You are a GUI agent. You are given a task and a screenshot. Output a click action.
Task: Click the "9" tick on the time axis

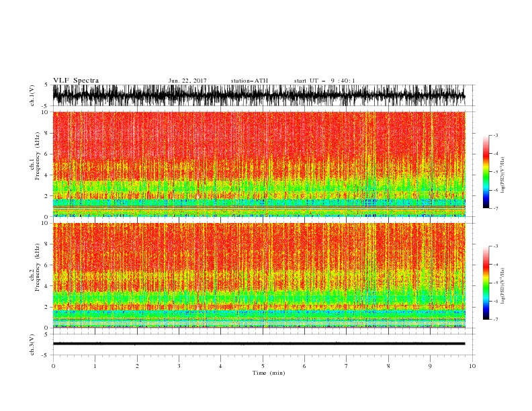click(430, 366)
